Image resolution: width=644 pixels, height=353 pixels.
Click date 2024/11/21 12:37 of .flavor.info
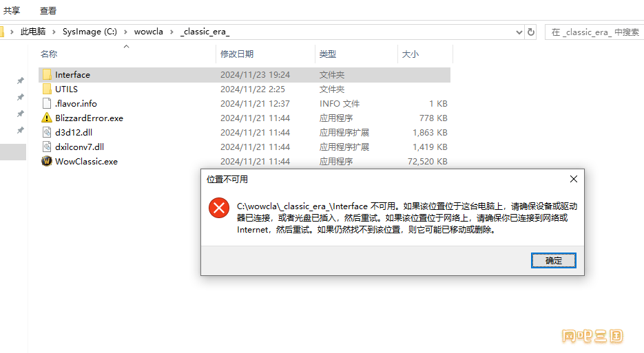pos(255,103)
